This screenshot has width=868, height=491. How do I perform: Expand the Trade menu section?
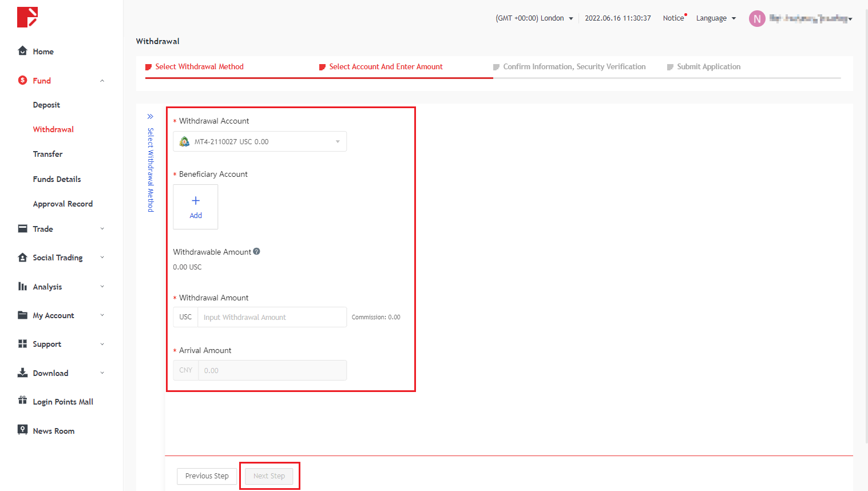click(x=102, y=229)
